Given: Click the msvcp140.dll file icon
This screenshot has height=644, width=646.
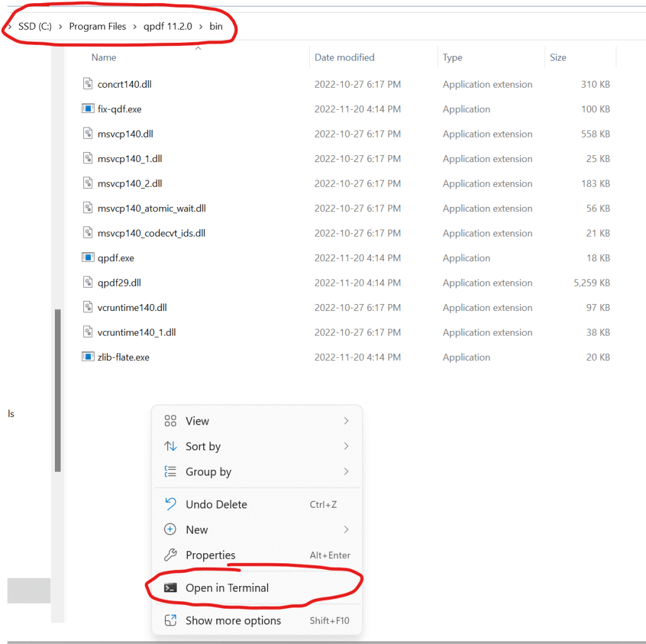Looking at the screenshot, I should pyautogui.click(x=88, y=133).
